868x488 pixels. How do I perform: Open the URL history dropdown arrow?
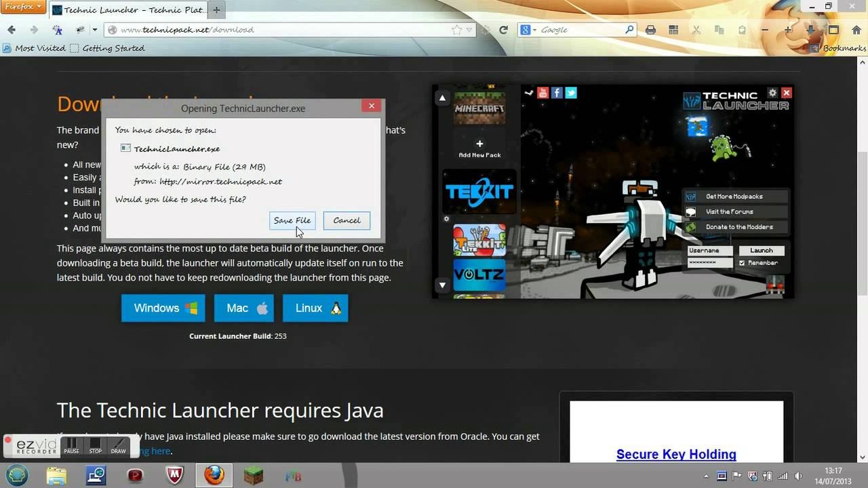[469, 30]
